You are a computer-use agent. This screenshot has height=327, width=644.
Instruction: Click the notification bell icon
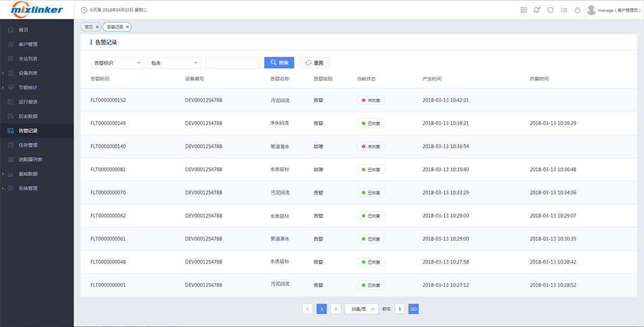tap(537, 10)
